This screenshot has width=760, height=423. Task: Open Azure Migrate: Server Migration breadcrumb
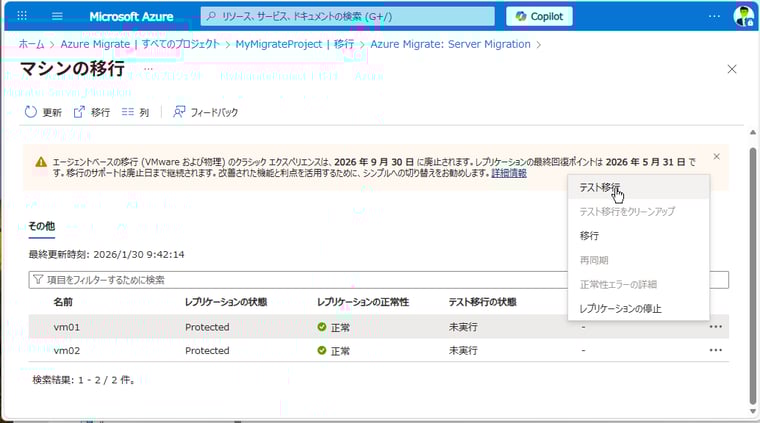450,44
